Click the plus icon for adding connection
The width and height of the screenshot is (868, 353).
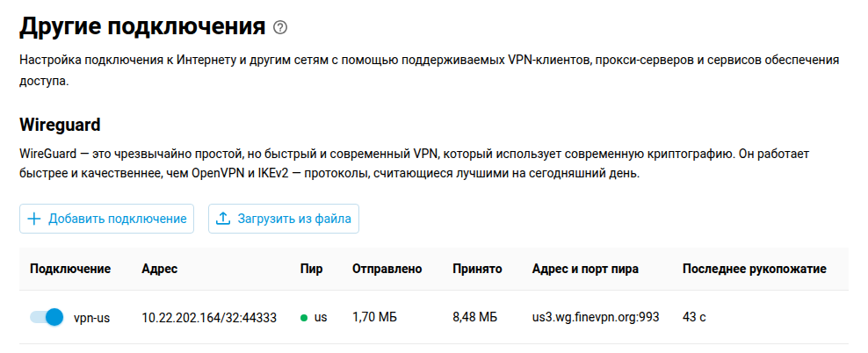[x=34, y=219]
